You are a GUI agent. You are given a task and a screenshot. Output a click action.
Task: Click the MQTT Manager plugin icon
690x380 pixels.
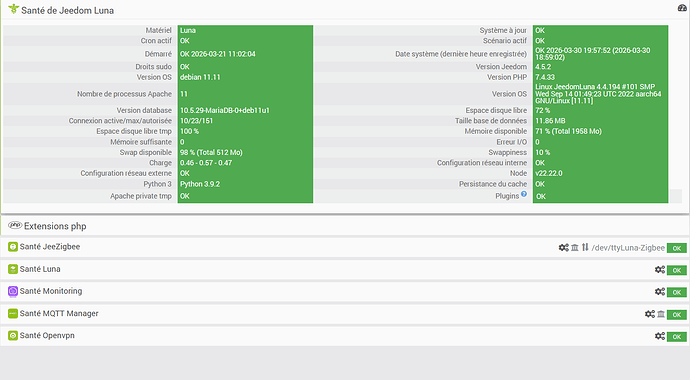click(x=13, y=314)
